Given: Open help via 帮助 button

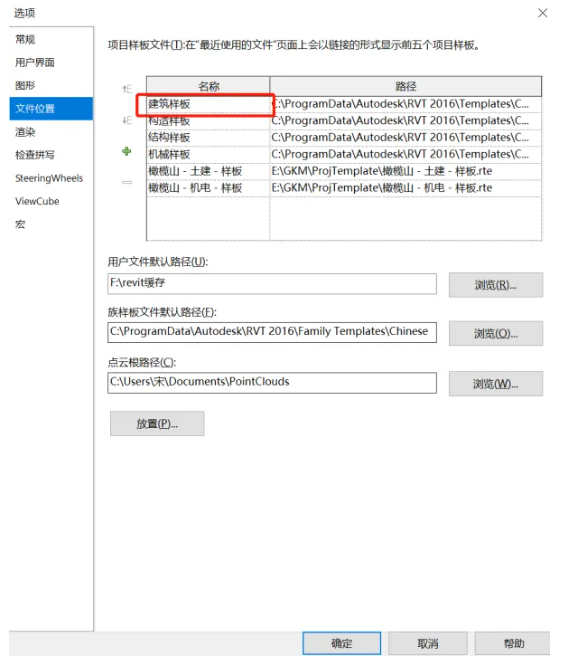Looking at the screenshot, I should (513, 643).
